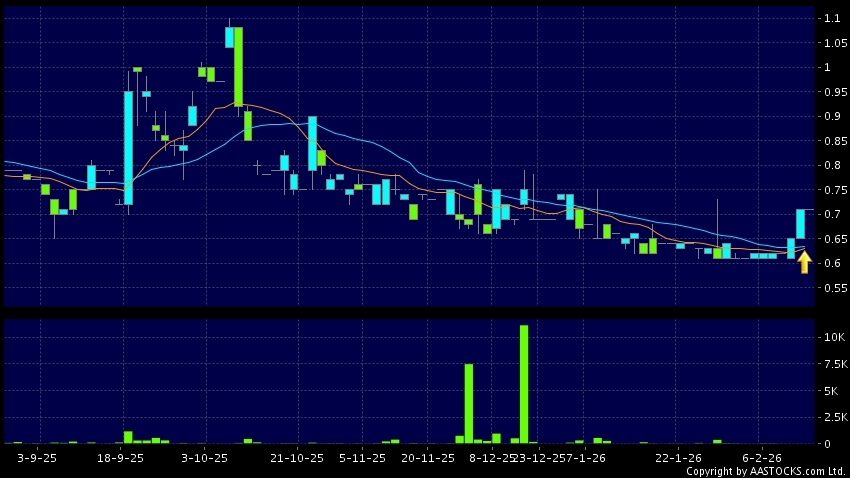The width and height of the screenshot is (850, 478).
Task: Select the tallest green volume bar
Action: (x=523, y=384)
